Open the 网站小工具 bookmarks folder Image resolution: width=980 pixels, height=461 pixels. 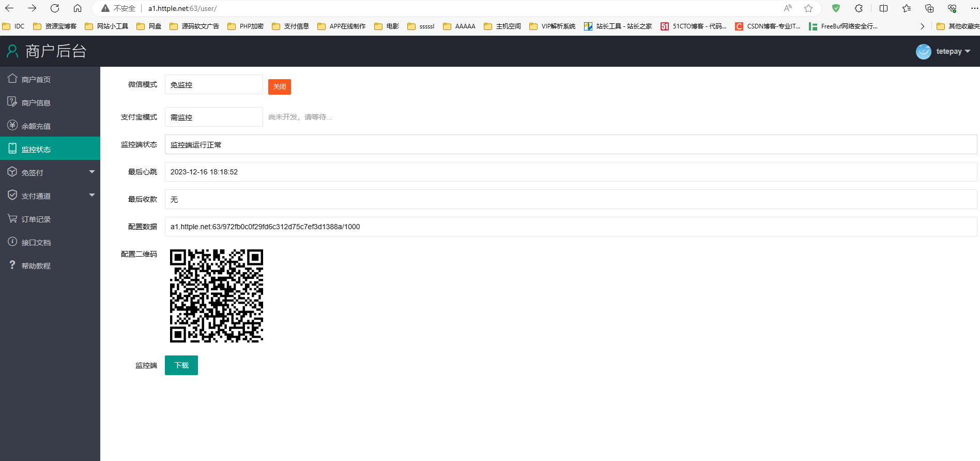coord(106,26)
